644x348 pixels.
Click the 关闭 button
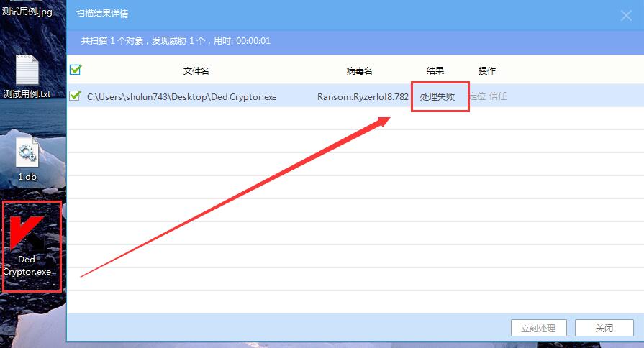(604, 328)
